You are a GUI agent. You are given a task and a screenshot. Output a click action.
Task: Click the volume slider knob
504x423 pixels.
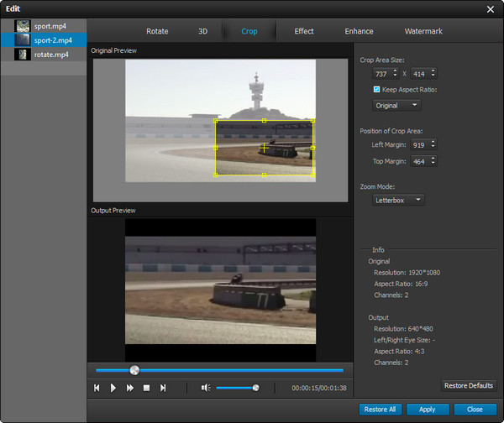point(255,388)
